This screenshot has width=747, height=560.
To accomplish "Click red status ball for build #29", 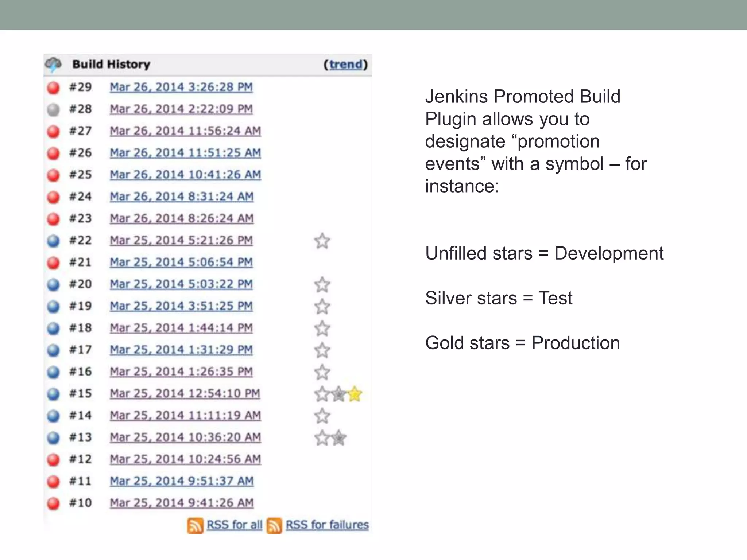I will (53, 87).
